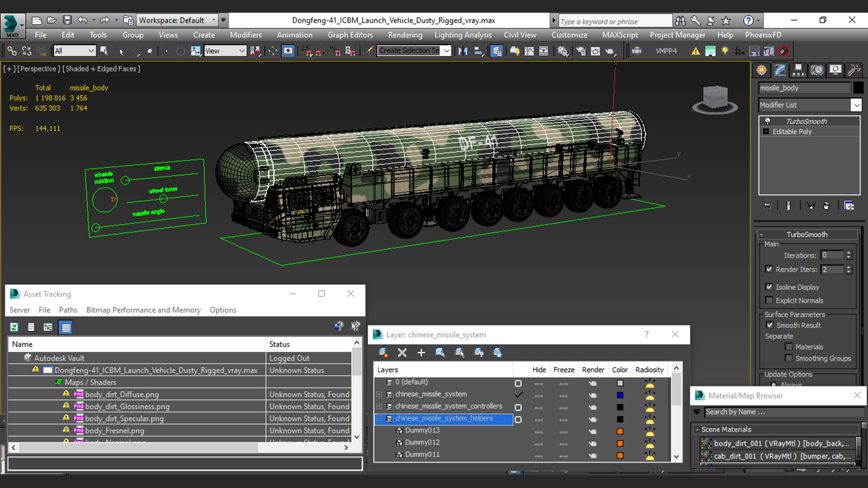
Task: Collapse the chinese_missile_system_helpers layer
Action: pyautogui.click(x=379, y=418)
